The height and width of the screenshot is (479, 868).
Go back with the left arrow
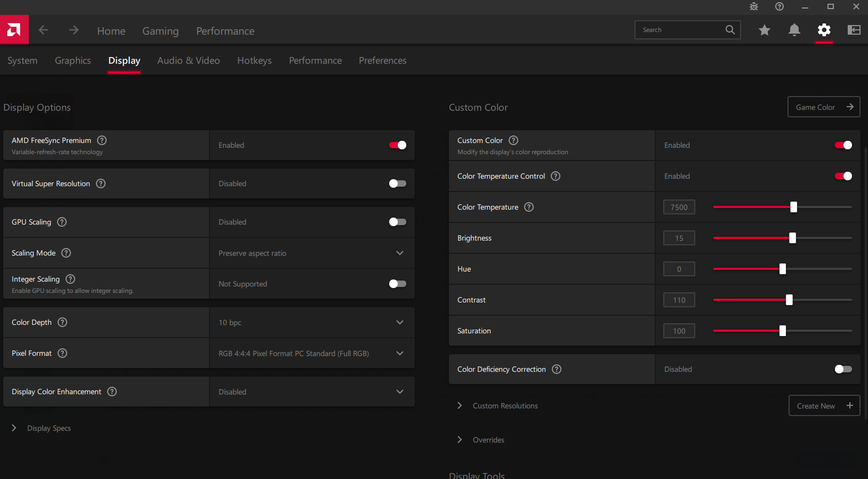[44, 30]
